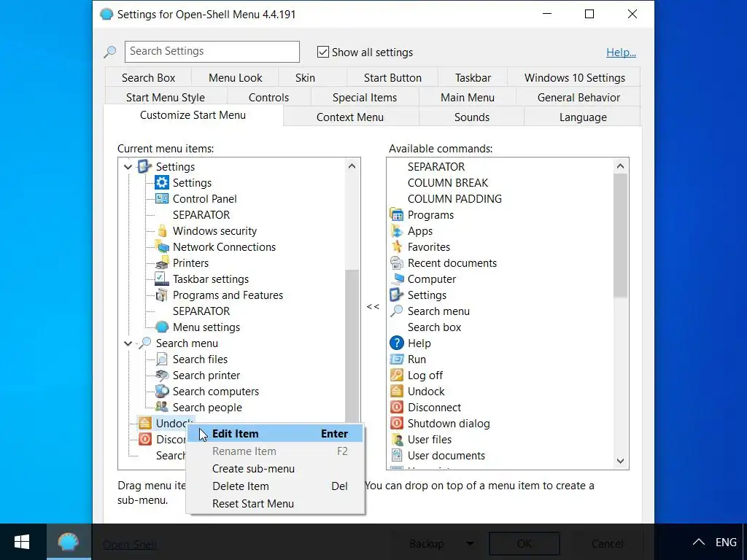Click the Computer icon in Available commands
This screenshot has height=560, width=747.
[x=396, y=279]
